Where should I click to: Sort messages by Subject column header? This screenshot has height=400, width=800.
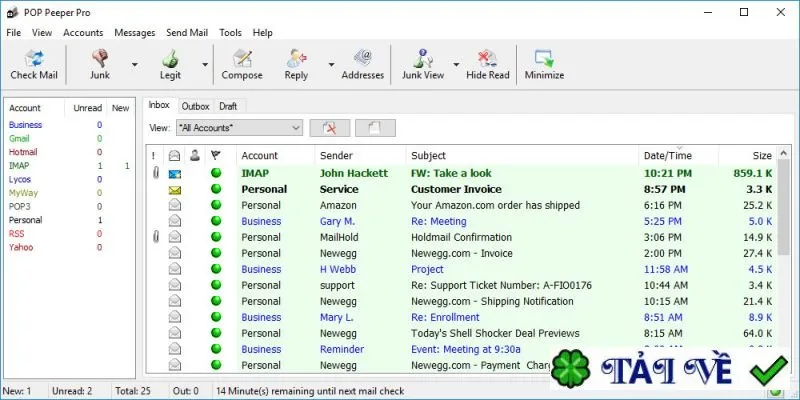point(522,156)
